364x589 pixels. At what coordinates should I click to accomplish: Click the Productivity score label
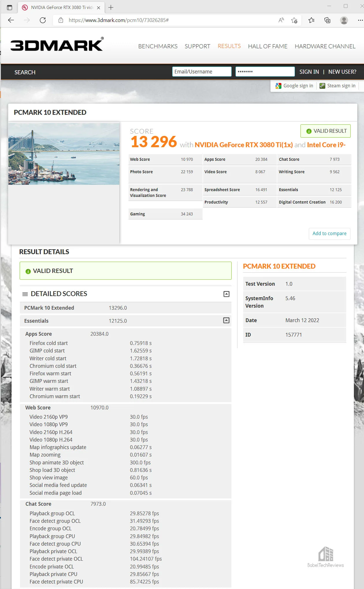pos(216,202)
